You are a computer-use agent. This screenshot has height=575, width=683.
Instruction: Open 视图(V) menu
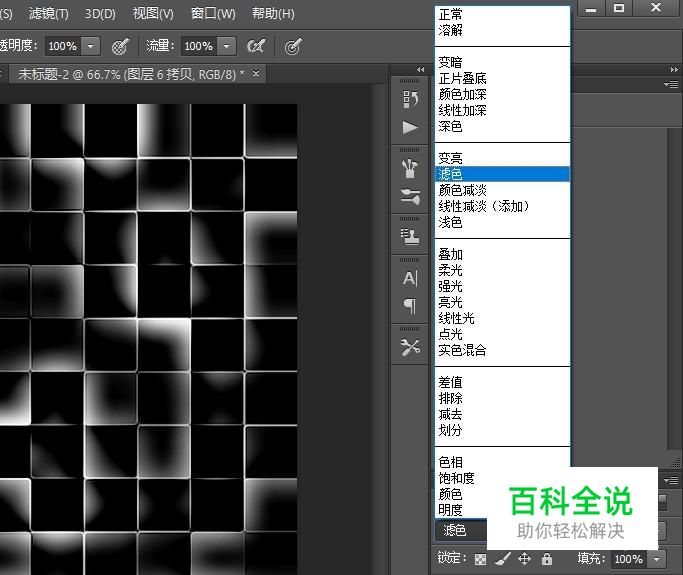(153, 14)
